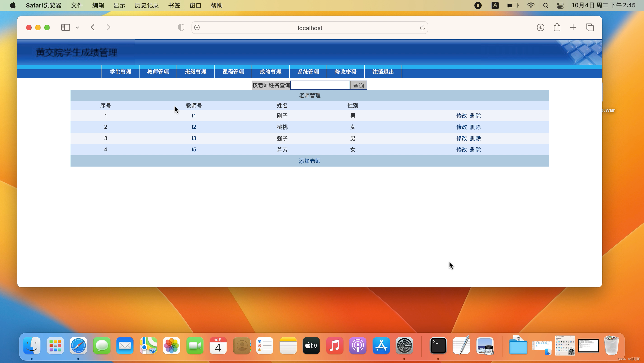
Task: Open Launchpad from the Dock
Action: [x=55, y=346]
